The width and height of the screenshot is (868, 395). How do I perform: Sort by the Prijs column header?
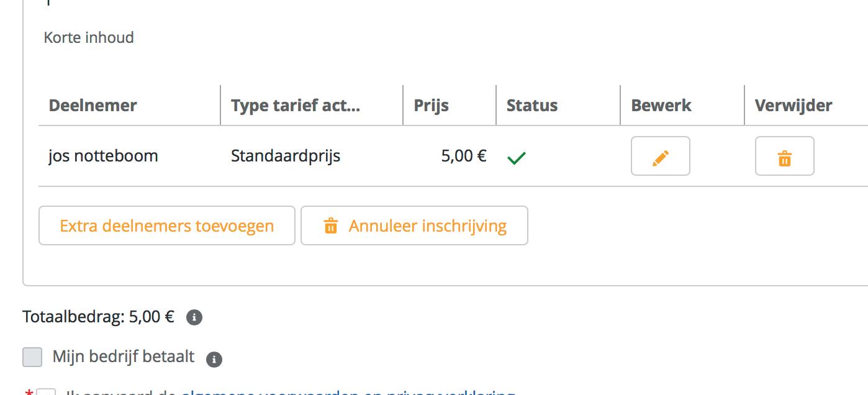coord(431,106)
